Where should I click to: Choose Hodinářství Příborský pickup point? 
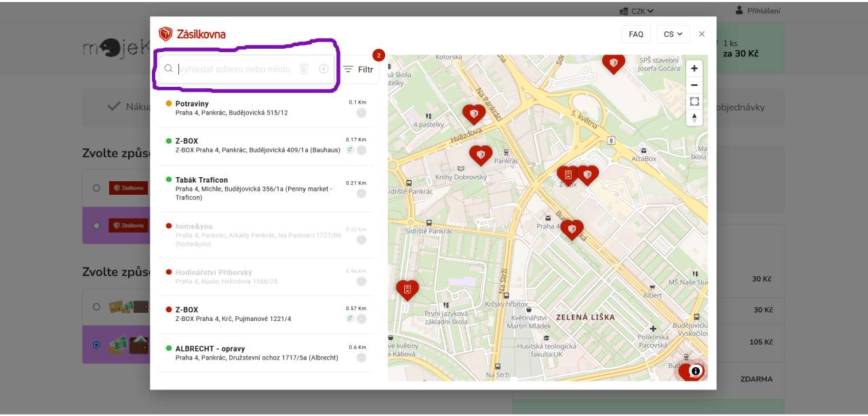[x=266, y=276]
